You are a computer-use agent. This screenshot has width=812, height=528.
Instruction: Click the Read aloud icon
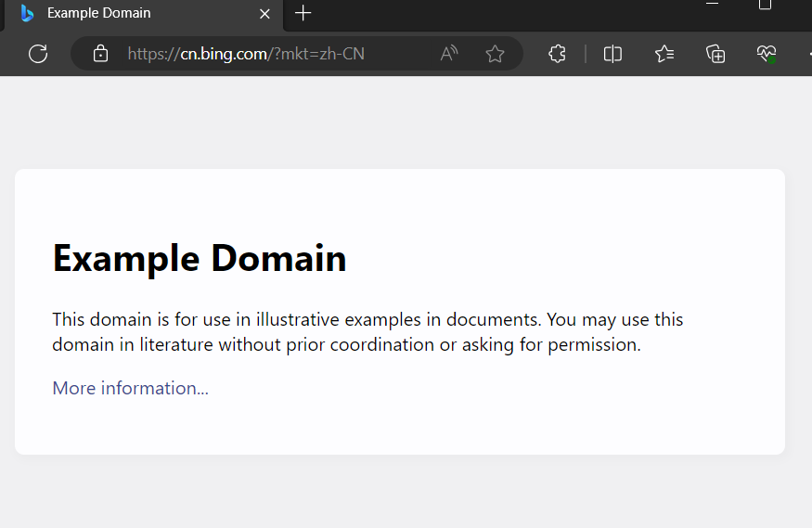click(x=449, y=54)
